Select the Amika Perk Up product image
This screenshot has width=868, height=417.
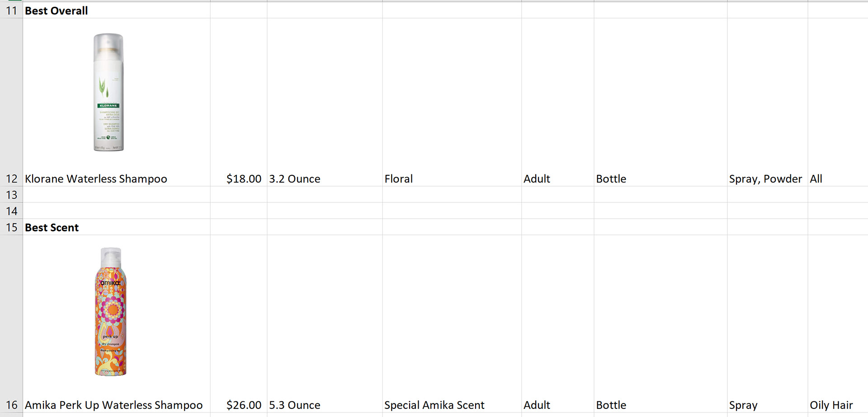pos(110,312)
